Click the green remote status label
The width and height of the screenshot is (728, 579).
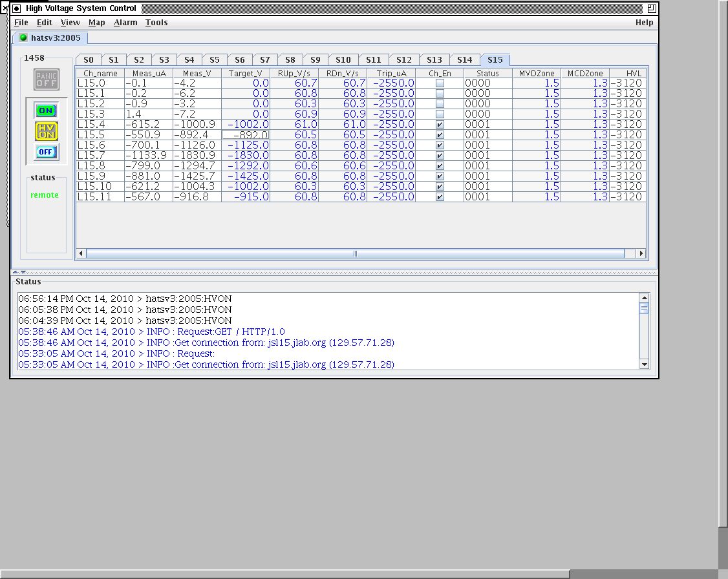(x=45, y=195)
